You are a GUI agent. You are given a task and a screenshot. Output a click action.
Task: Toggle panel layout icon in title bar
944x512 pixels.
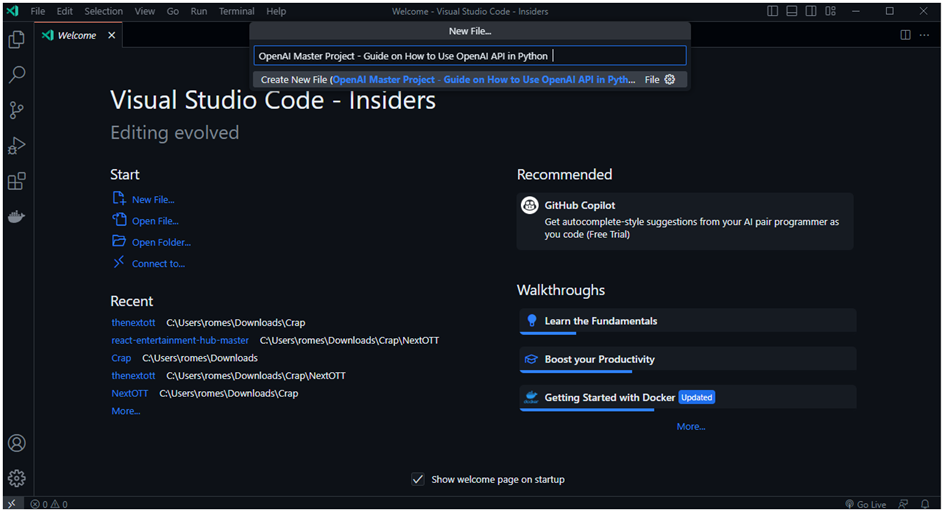tap(792, 11)
